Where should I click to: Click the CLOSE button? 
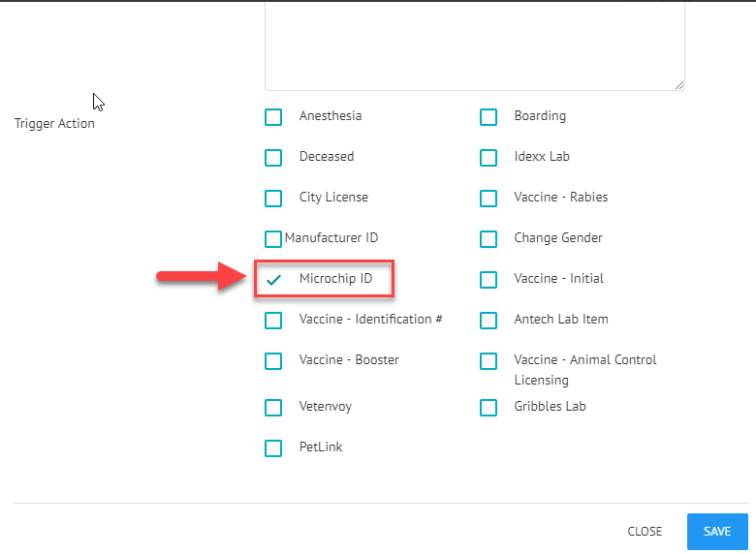(645, 532)
